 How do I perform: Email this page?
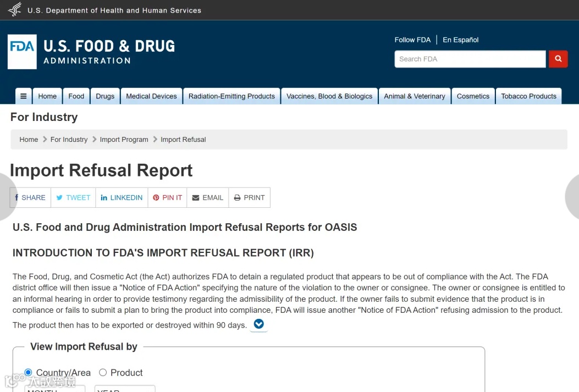207,197
